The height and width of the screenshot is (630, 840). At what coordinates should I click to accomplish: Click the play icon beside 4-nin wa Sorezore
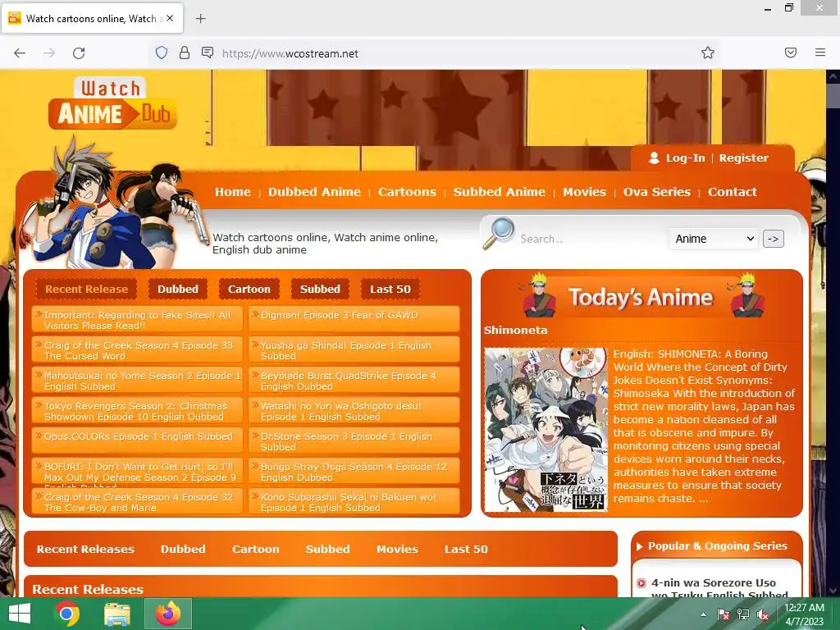tap(641, 583)
